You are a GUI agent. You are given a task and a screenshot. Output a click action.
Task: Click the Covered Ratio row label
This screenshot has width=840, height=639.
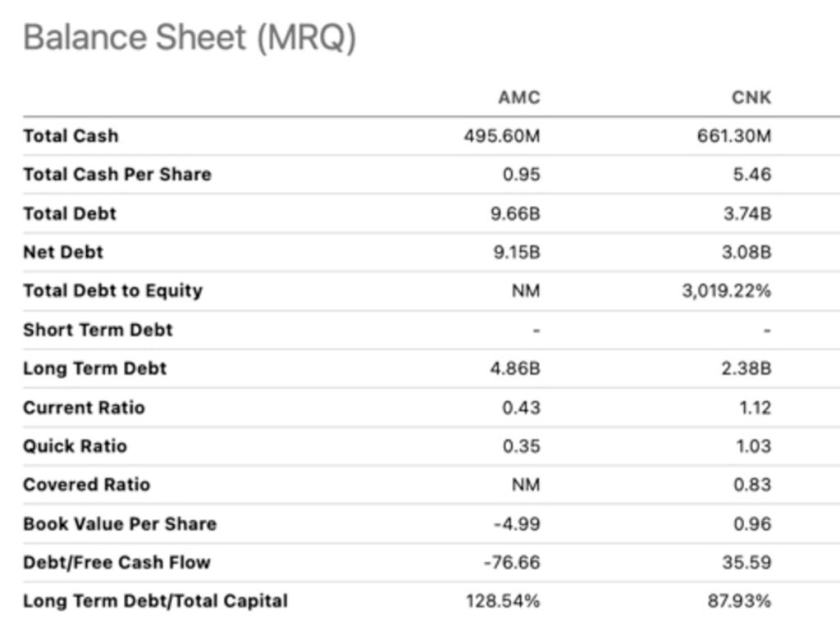[x=87, y=485]
